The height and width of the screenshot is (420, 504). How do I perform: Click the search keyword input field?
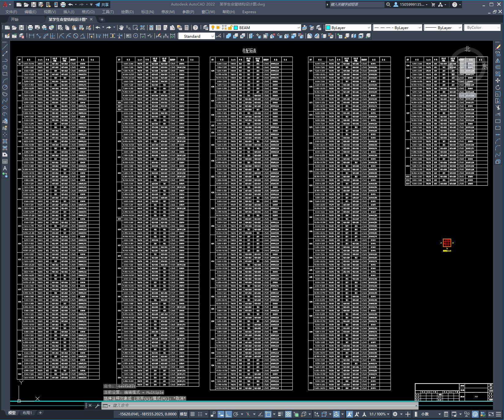pos(357,5)
